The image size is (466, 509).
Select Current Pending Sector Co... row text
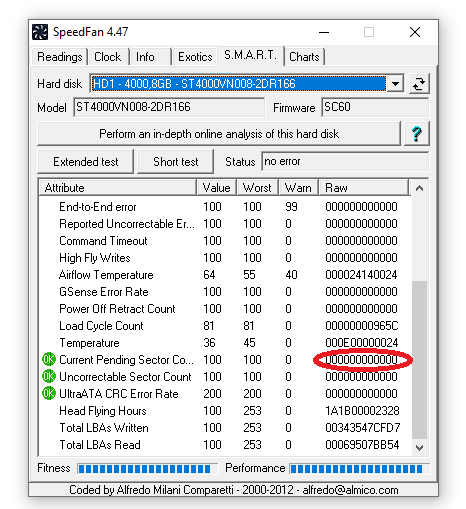[x=126, y=360]
